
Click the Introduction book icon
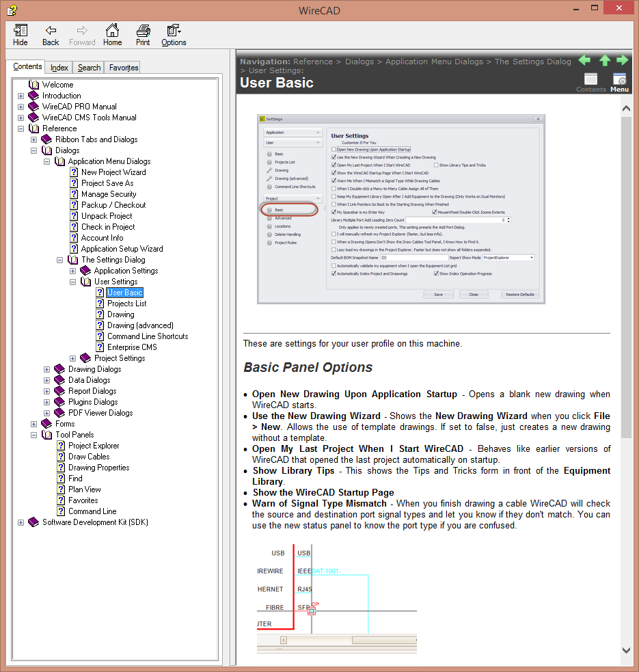point(33,96)
